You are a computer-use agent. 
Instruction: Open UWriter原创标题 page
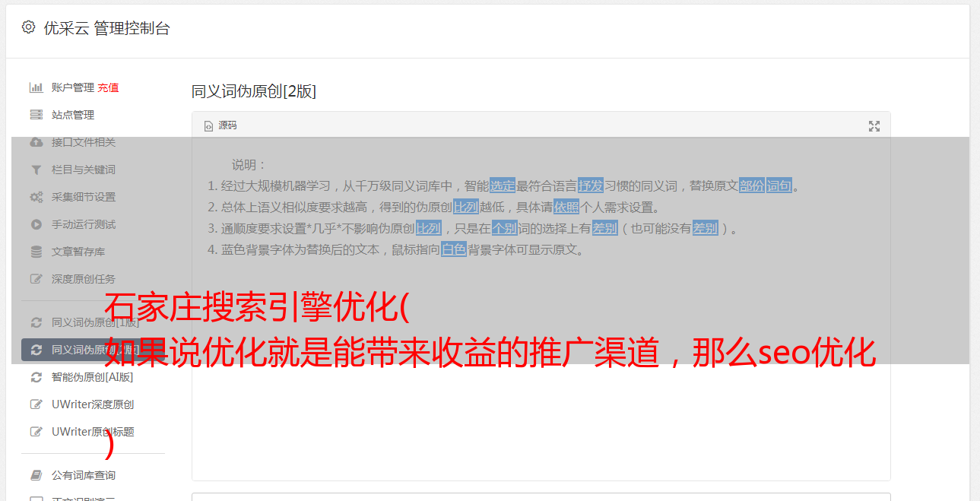pyautogui.click(x=93, y=432)
